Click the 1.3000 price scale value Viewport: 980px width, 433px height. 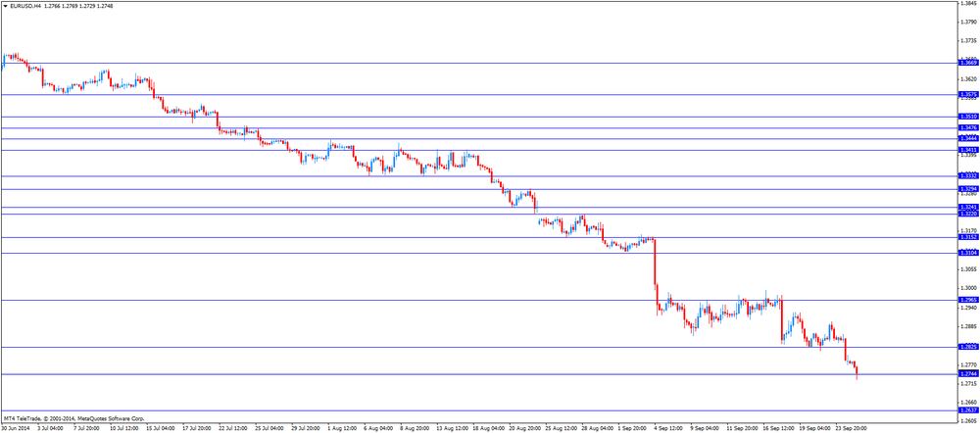pos(968,289)
